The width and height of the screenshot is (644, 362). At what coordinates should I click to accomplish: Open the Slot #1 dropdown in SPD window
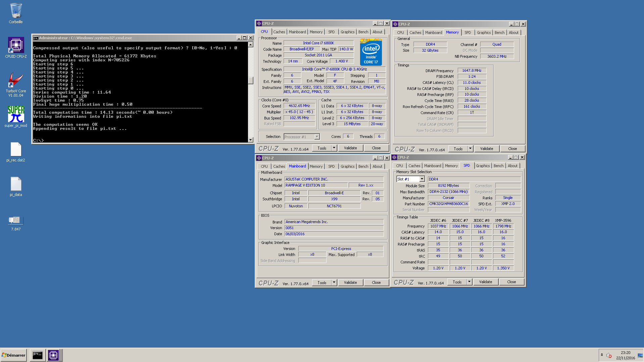pos(422,179)
